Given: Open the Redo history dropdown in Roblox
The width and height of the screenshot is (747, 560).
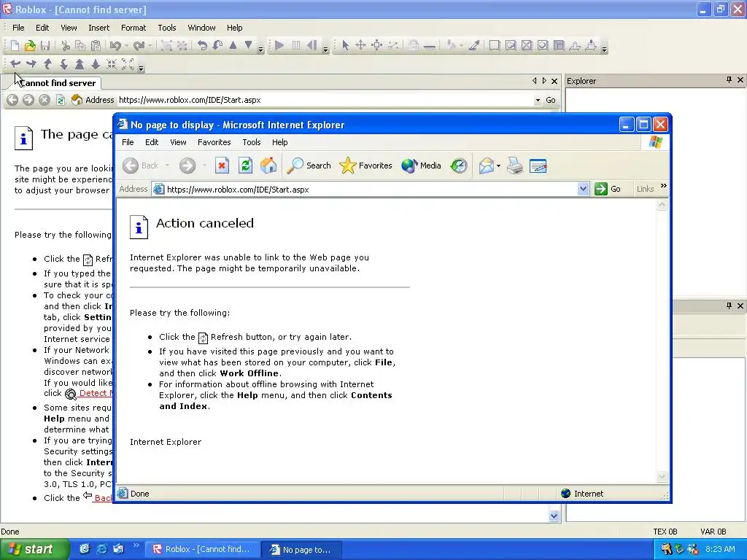Looking at the screenshot, I should click(x=150, y=46).
